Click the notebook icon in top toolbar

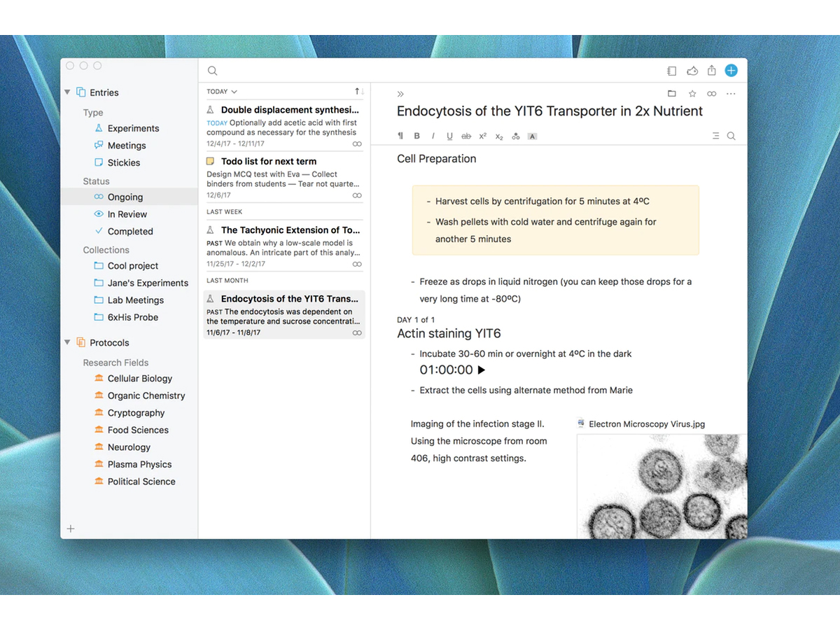point(671,71)
